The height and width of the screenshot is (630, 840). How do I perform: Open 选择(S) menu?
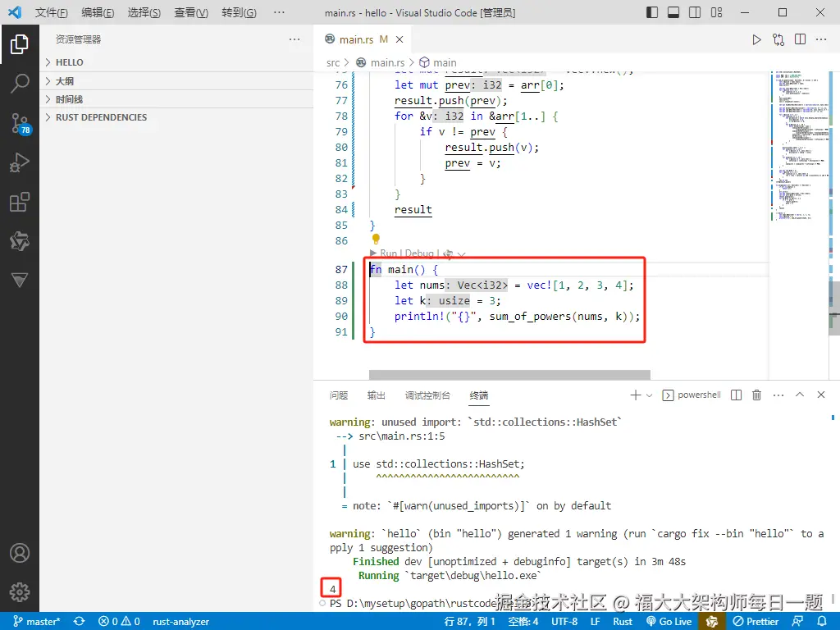144,12
